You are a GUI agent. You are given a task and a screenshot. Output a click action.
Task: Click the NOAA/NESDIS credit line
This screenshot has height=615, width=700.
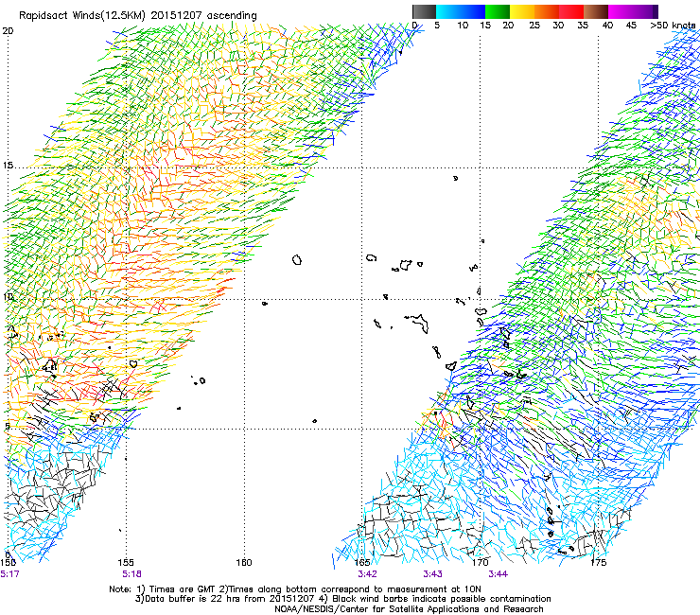[409, 609]
